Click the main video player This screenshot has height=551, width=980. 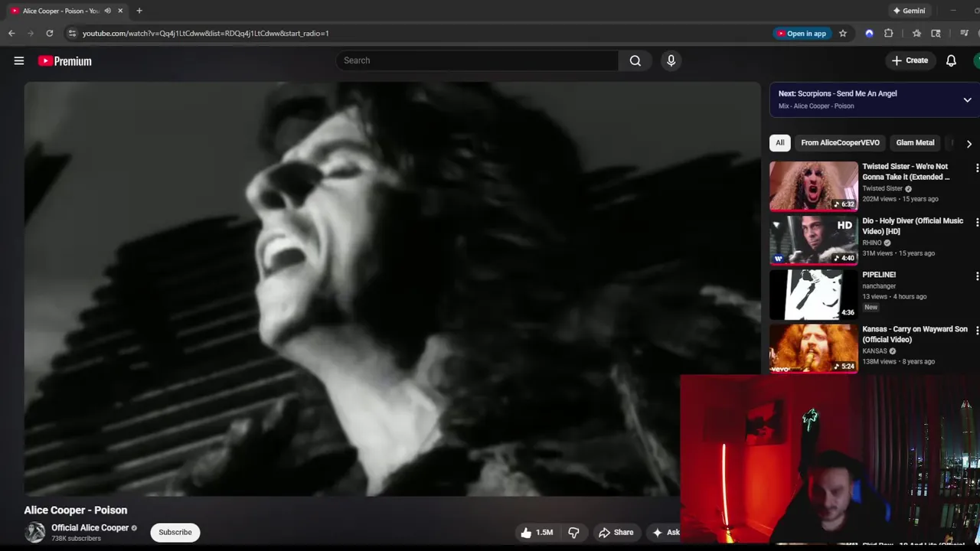(x=392, y=289)
